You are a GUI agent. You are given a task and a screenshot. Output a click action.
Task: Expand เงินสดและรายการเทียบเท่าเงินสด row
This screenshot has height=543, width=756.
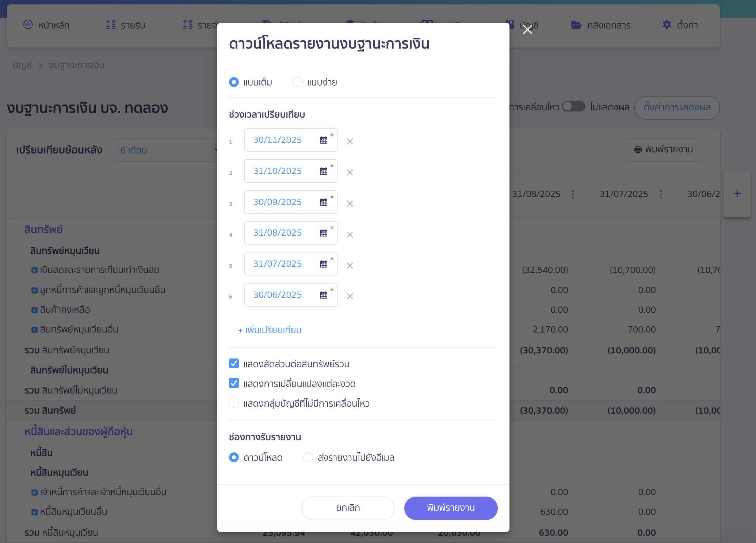tap(34, 270)
